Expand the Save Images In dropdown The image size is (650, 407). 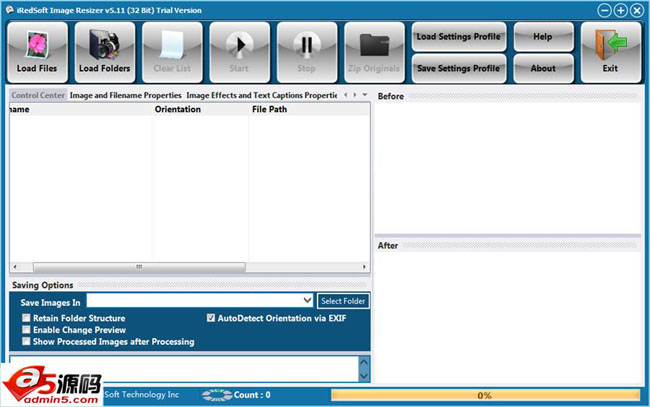(307, 300)
